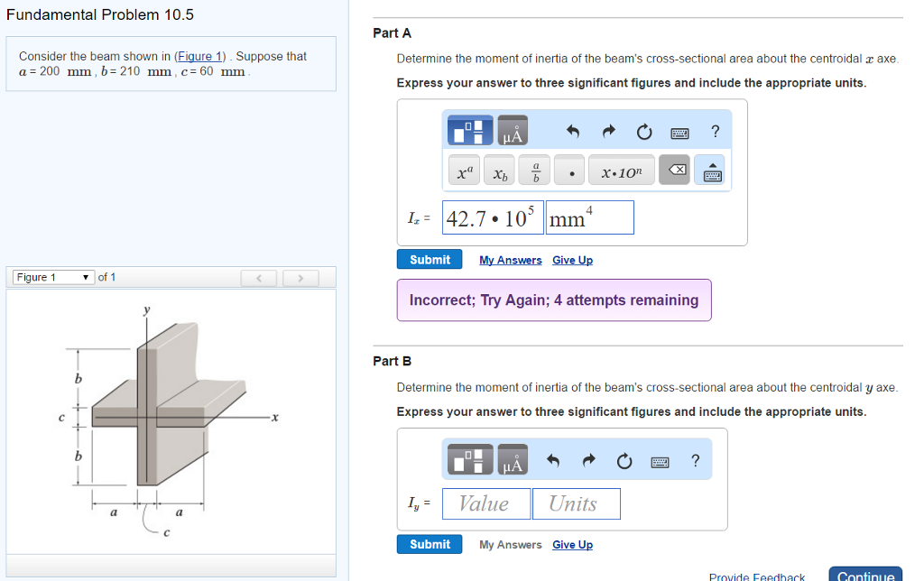Screen dimensions: 924x581
Task: Undo last edit in Part A
Action: pos(573,131)
